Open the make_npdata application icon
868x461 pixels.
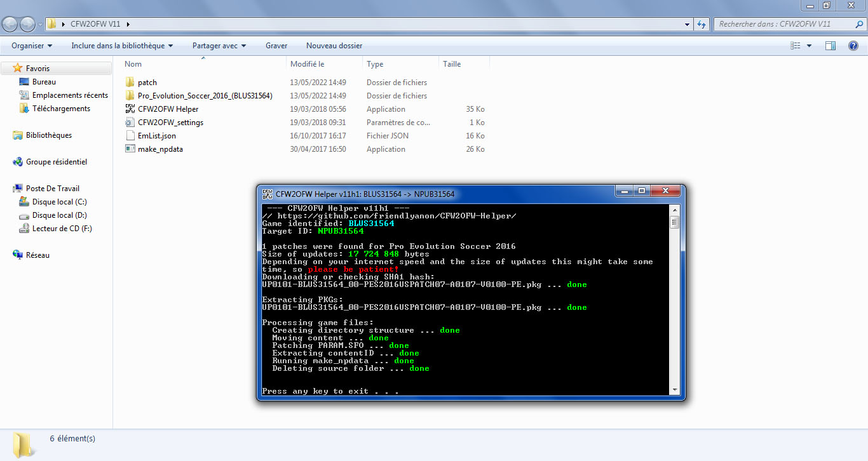tap(130, 149)
